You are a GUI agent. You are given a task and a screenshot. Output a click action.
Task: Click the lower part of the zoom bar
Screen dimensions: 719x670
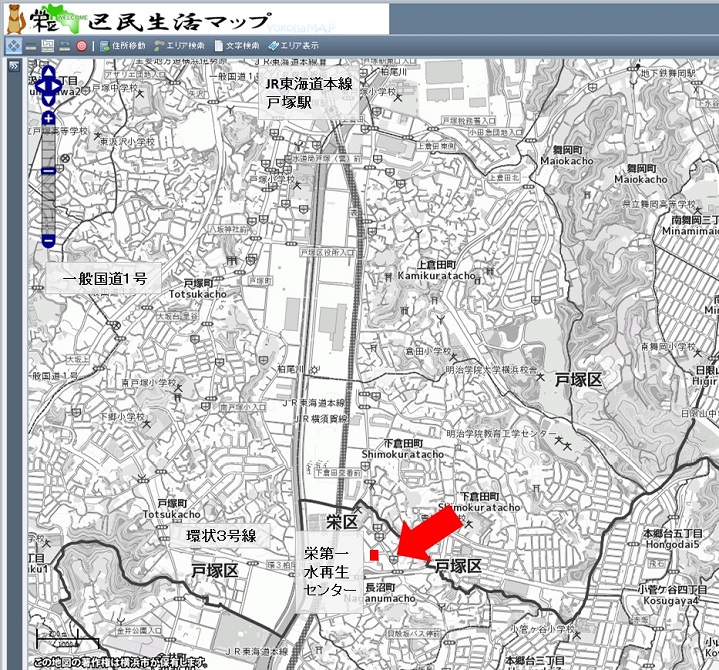point(49,204)
